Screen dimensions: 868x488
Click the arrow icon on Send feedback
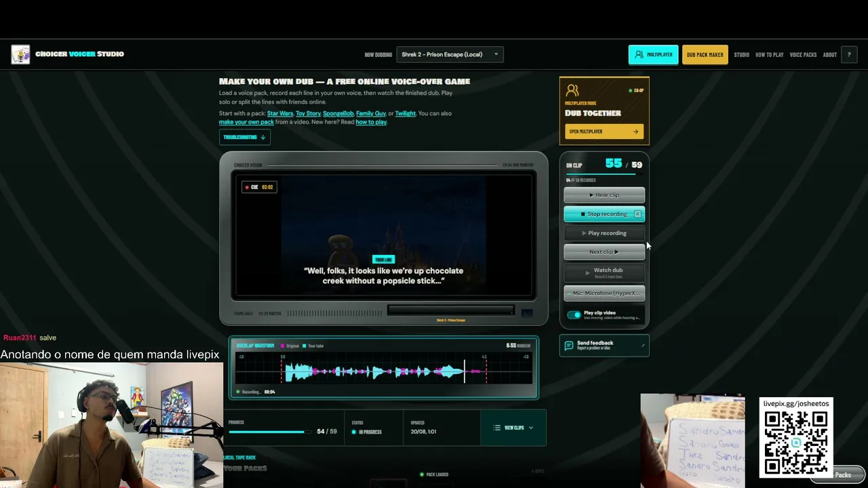642,346
